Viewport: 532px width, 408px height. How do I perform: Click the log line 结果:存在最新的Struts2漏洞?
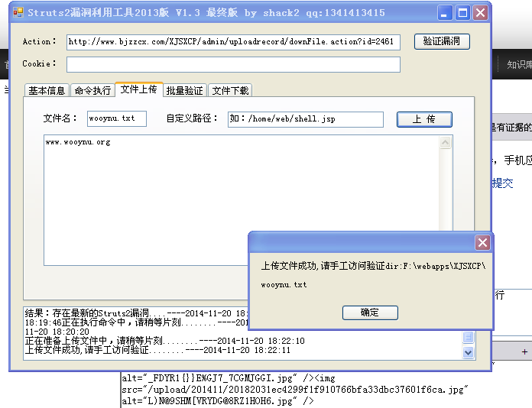coord(136,313)
